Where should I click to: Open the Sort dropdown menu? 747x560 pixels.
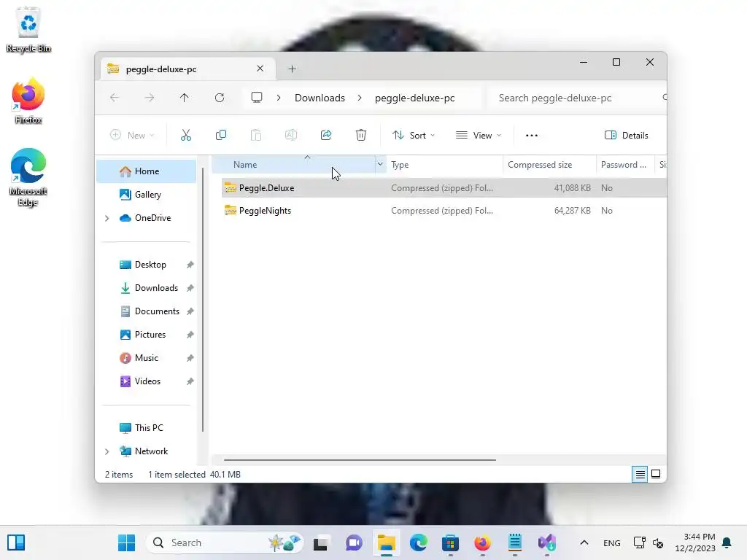pyautogui.click(x=414, y=135)
